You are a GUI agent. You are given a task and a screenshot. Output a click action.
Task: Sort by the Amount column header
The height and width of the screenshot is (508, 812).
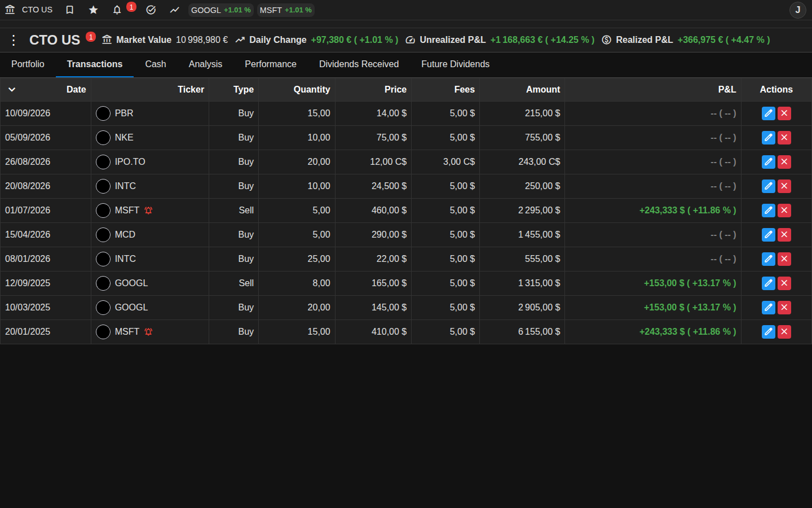(x=543, y=89)
